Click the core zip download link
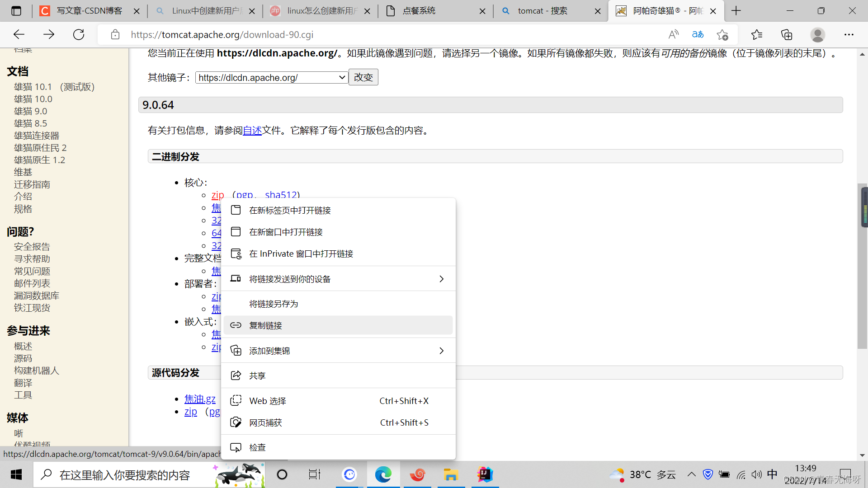This screenshot has height=488, width=868. click(218, 195)
